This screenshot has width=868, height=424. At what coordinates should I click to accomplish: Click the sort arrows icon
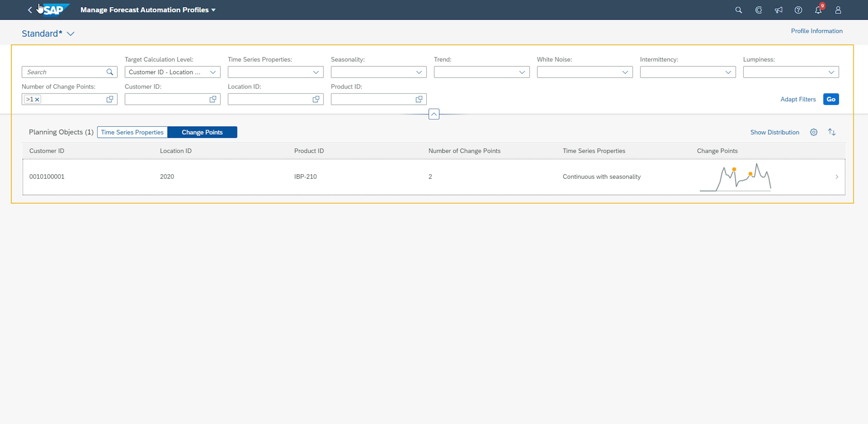point(832,132)
